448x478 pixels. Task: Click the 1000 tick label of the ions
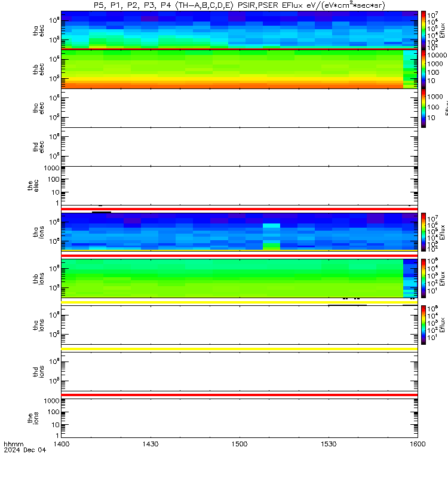click(x=51, y=401)
